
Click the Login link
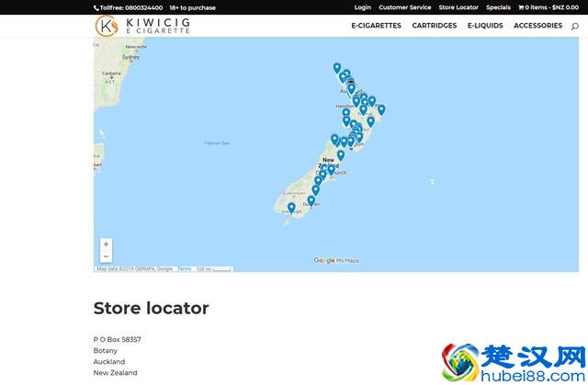[363, 7]
